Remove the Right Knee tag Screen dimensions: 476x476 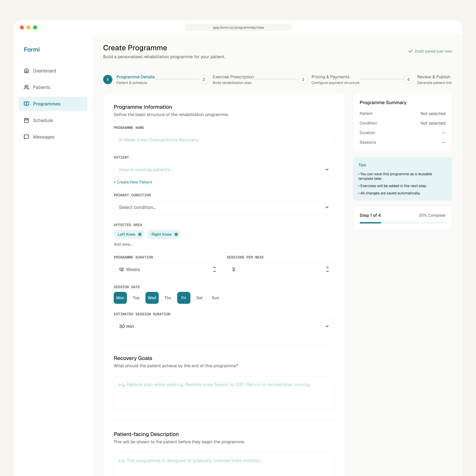click(x=176, y=234)
